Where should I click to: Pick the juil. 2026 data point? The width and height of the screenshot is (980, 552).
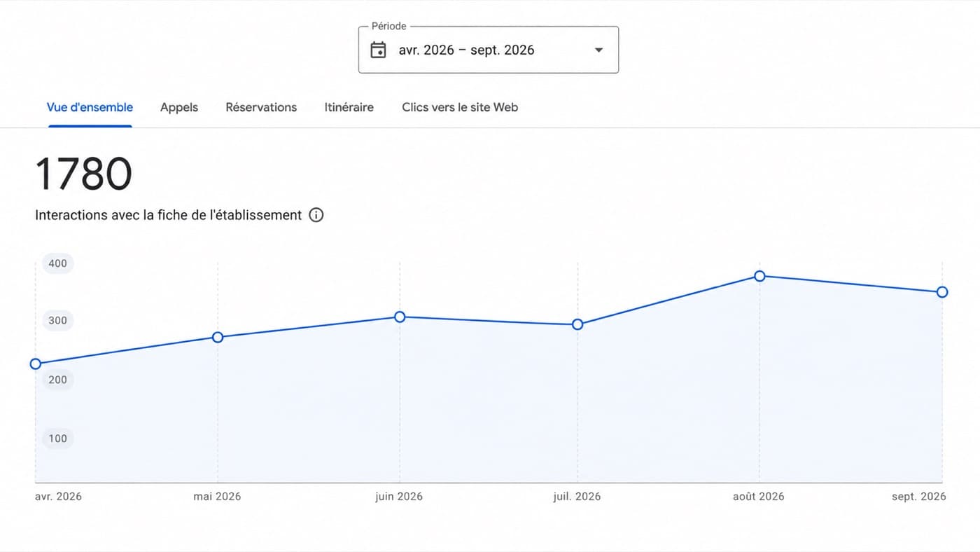click(x=577, y=324)
